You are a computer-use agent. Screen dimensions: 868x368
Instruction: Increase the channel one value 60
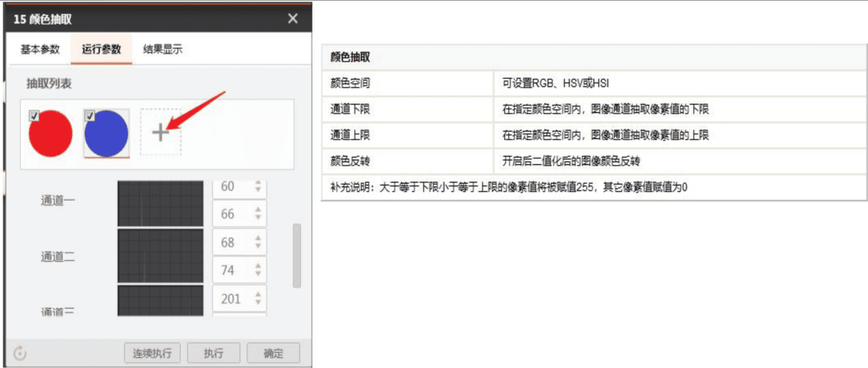258,183
